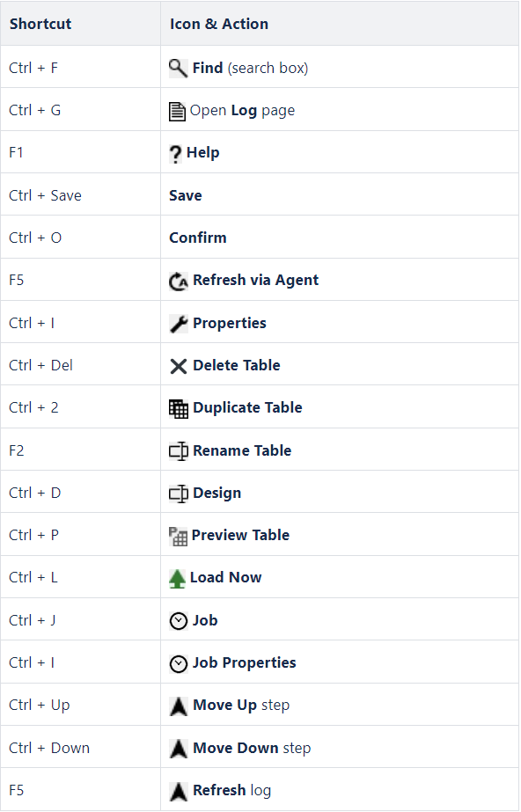The height and width of the screenshot is (812, 521).
Task: Click the Job clock icon
Action: pos(179,621)
